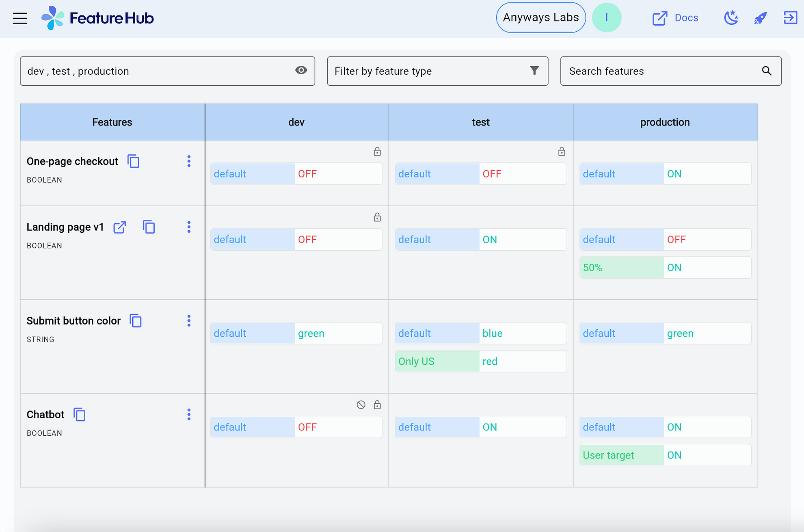Screen dimensions: 804x532
Task: Open the hamburger menu icon
Action: click(x=19, y=18)
